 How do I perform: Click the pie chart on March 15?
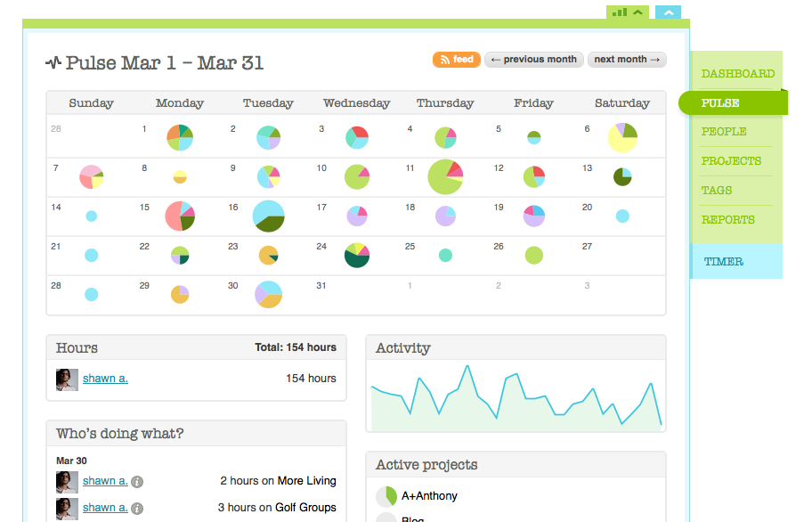tap(180, 216)
